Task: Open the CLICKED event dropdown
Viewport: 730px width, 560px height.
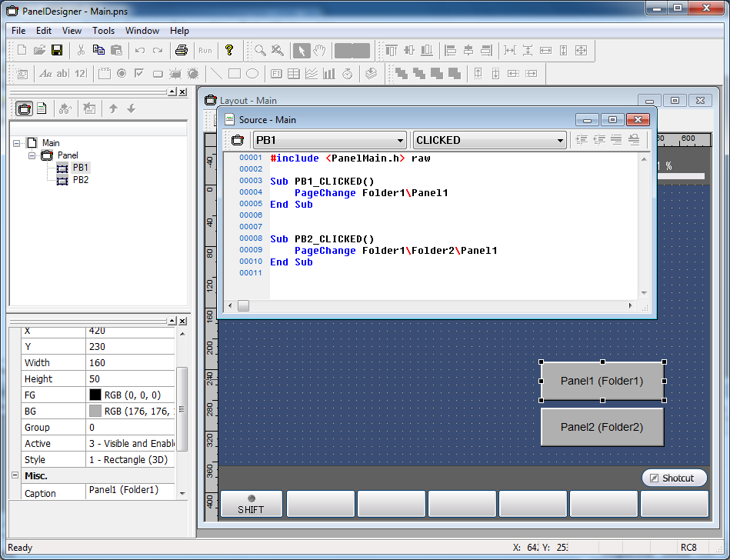Action: pos(559,140)
